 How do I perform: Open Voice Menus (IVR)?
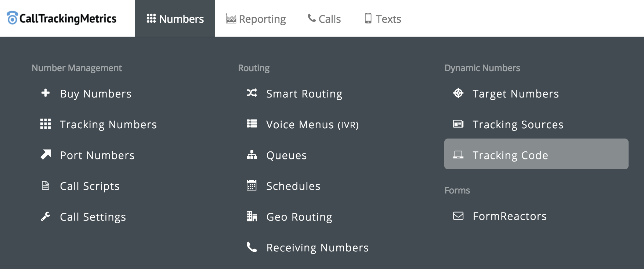312,125
